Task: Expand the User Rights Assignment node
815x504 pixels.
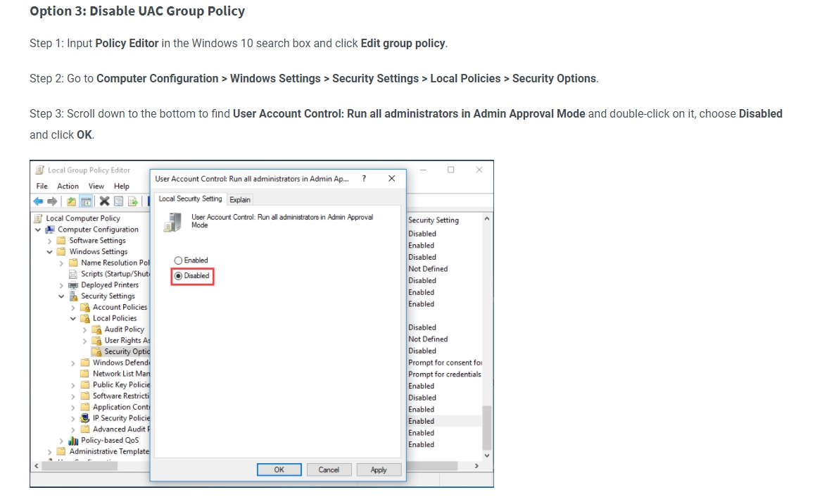Action: 84,341
